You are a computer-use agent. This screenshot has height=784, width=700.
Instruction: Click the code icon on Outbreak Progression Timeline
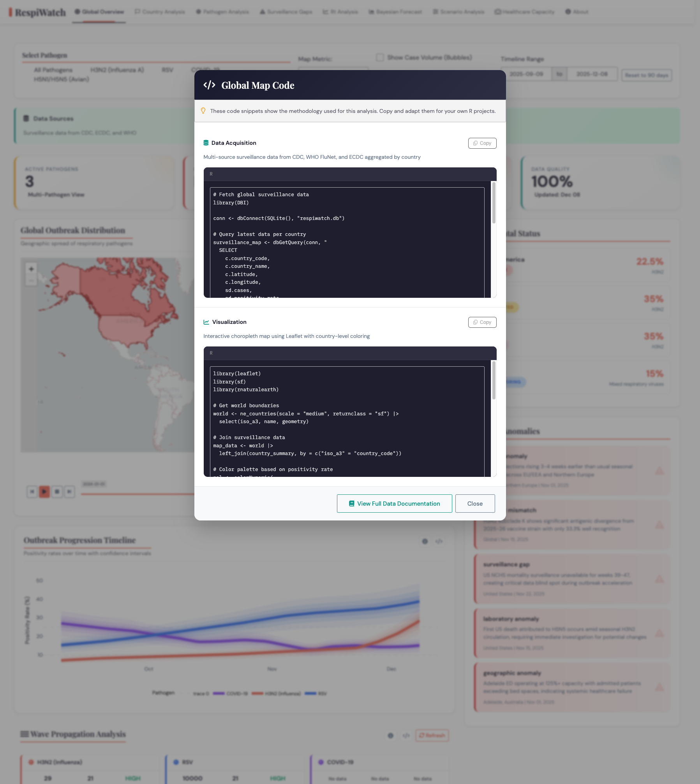click(x=439, y=541)
